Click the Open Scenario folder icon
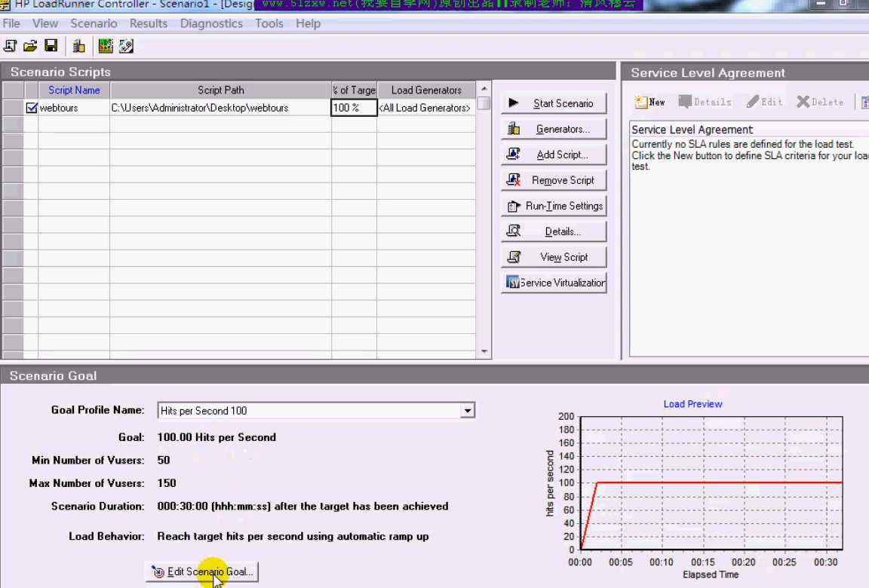This screenshot has width=869, height=588. coord(30,46)
